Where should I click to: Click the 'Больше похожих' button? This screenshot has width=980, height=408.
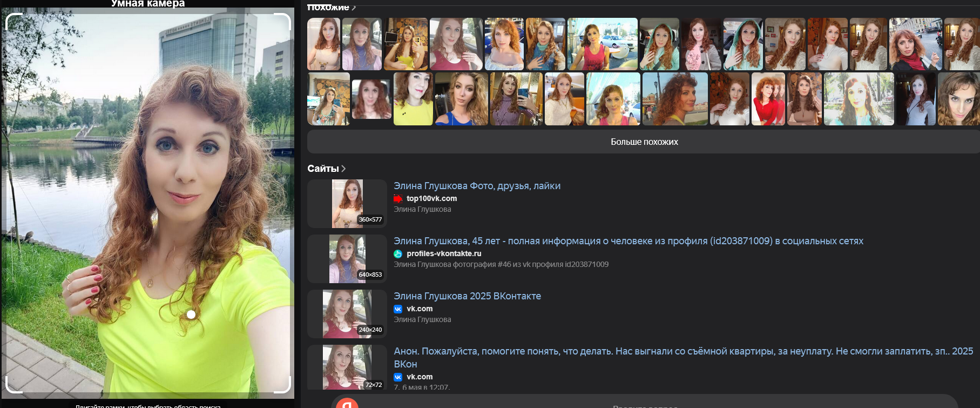(x=644, y=142)
